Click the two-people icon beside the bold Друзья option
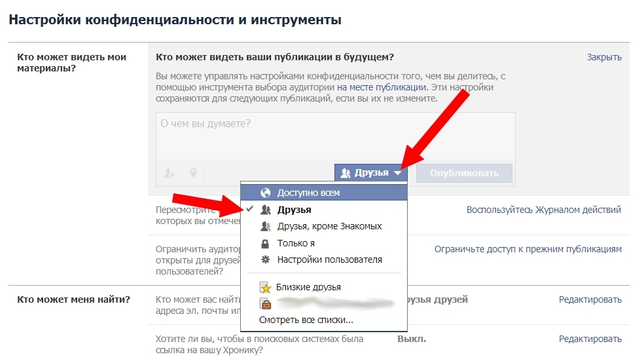Screen dimensions: 644x363 (266, 210)
